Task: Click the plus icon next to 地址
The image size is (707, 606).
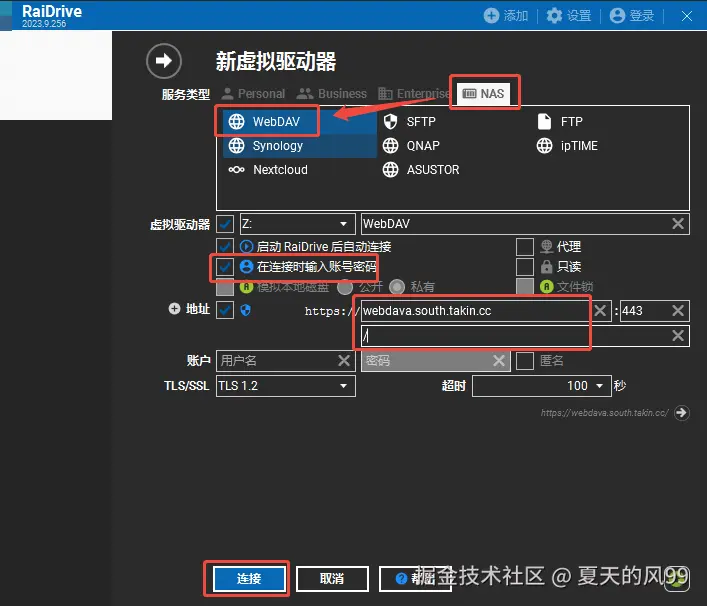Action: click(174, 309)
